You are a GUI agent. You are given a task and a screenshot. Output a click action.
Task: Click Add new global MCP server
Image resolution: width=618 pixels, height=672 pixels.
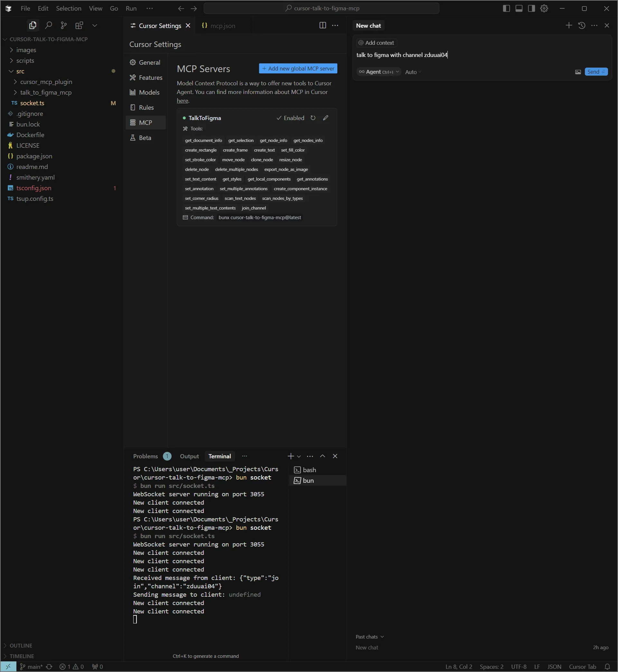point(298,69)
